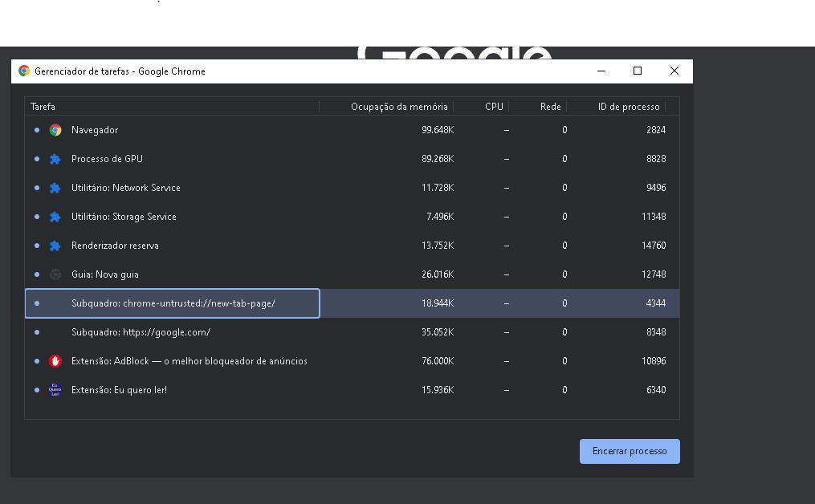The height and width of the screenshot is (504, 815).
Task: Click process ID 2824
Action: point(656,130)
